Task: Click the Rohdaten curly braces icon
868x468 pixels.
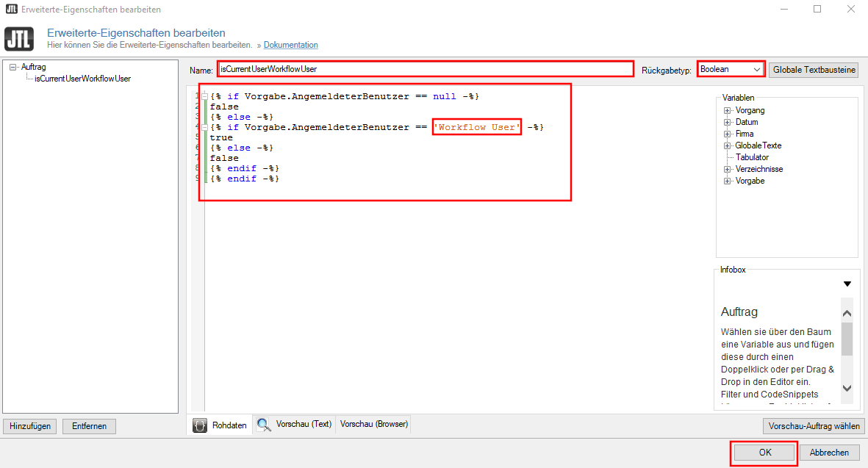Action: tap(200, 425)
